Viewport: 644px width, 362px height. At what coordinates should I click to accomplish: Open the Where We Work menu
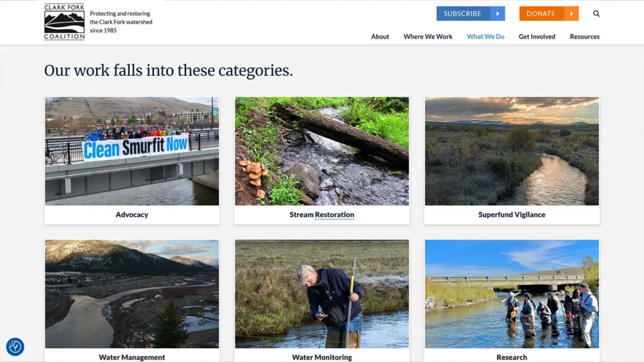tap(428, 36)
